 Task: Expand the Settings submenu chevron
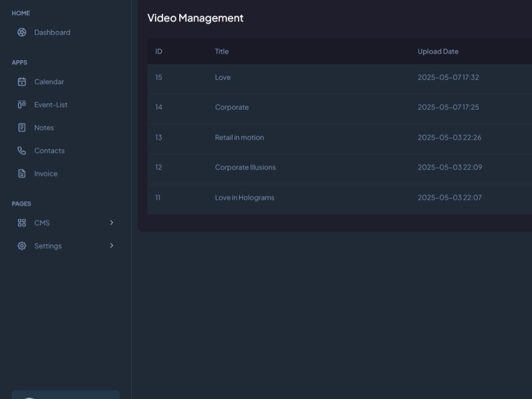coord(112,246)
